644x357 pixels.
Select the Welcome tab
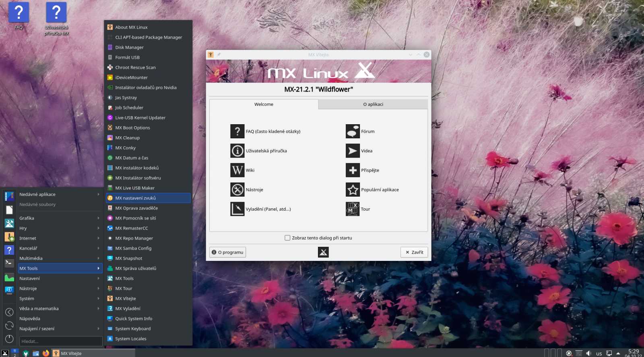click(264, 104)
